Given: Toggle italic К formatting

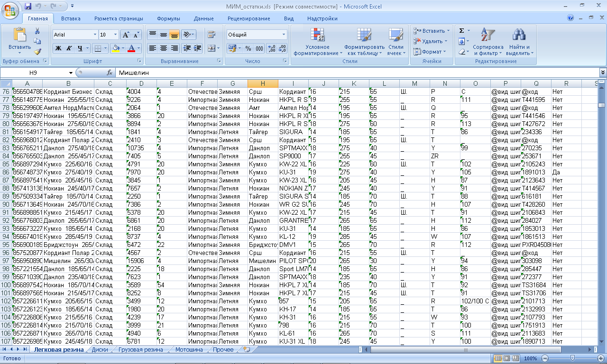Looking at the screenshot, I should (69, 48).
